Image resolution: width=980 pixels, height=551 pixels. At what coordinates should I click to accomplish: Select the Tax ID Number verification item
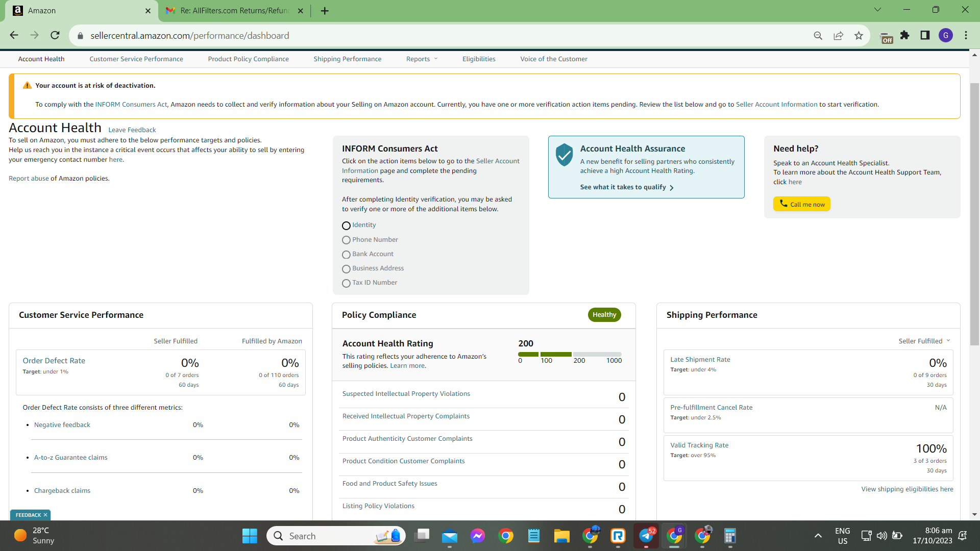coord(346,283)
